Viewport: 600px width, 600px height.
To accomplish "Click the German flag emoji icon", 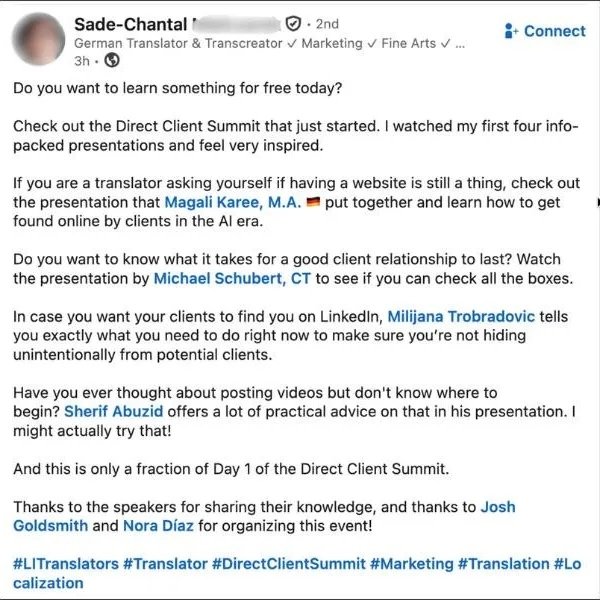I will click(313, 202).
